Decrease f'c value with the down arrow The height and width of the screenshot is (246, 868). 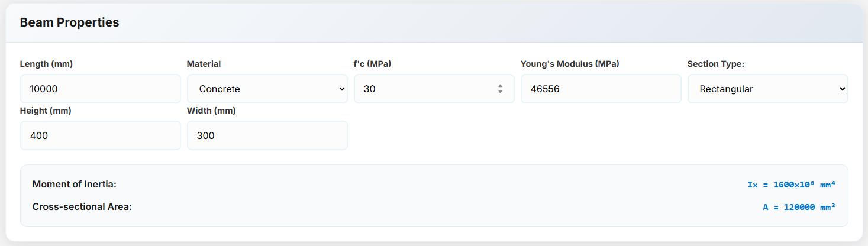[501, 92]
